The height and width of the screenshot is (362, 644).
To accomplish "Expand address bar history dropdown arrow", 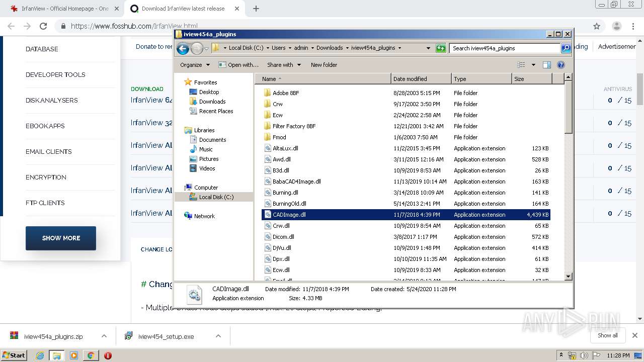I will [x=428, y=48].
